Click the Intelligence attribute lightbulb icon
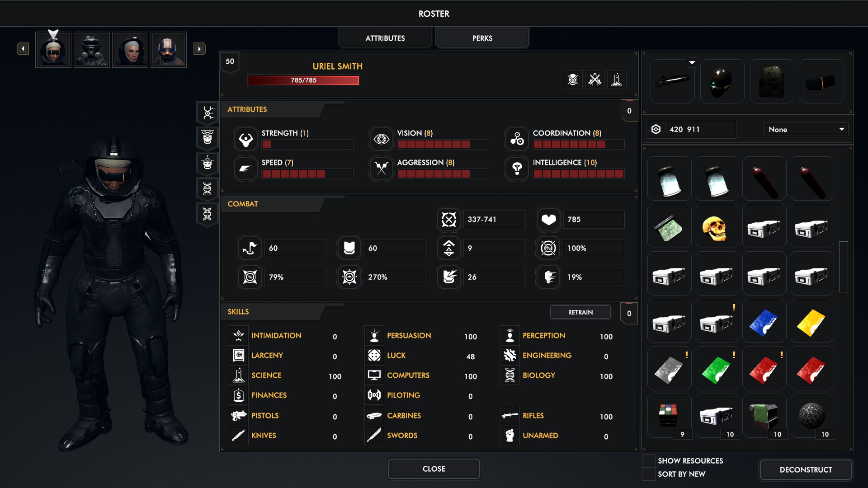 tap(517, 169)
